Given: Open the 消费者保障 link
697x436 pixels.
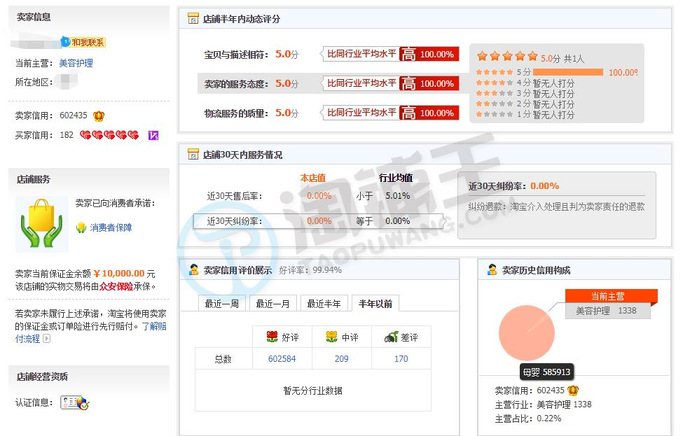Looking at the screenshot, I should pos(110,228).
